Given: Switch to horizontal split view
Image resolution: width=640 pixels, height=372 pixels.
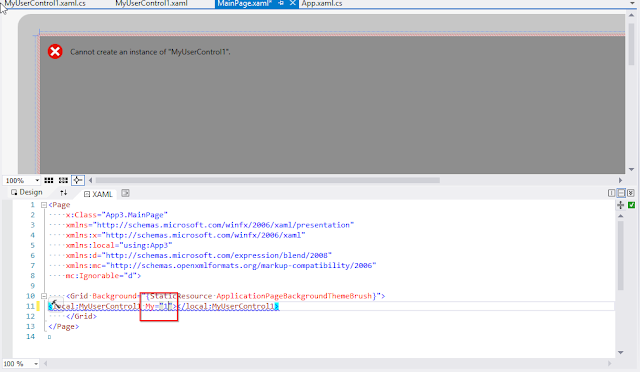Looking at the screenshot, I should point(621,193).
